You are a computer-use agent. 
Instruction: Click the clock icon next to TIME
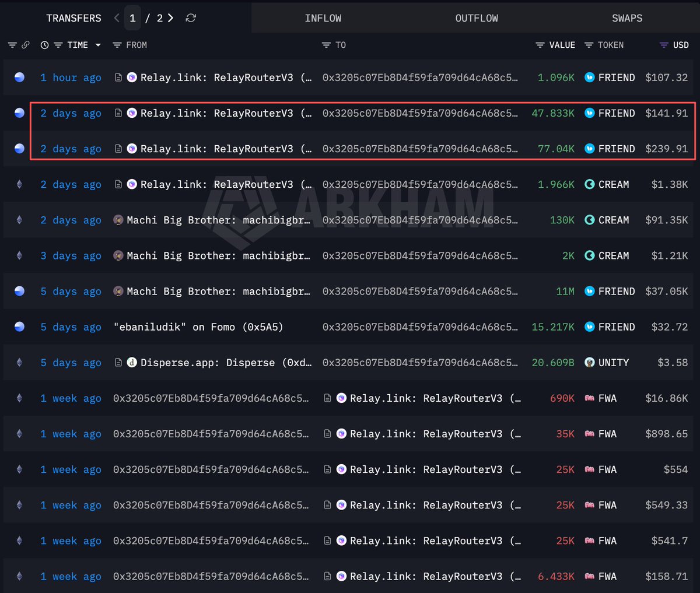tap(44, 45)
